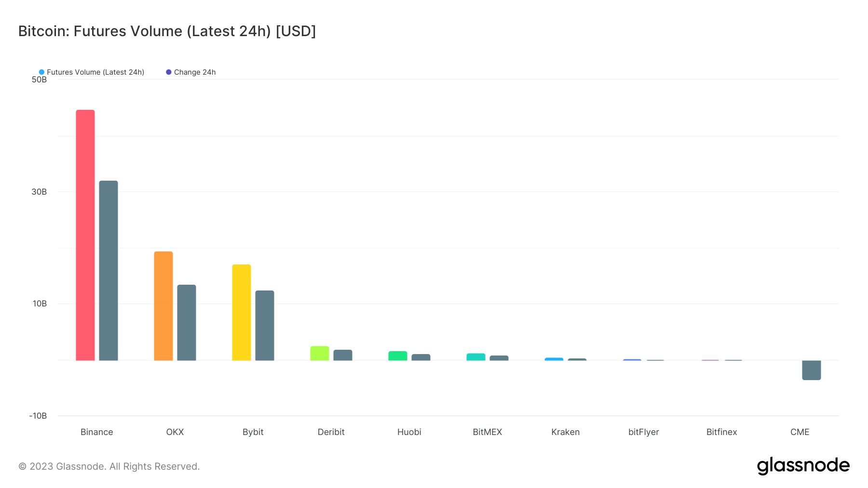Screen dimensions: 868x488
Task: Click the teal BitMEX volume bar
Action: pyautogui.click(x=475, y=357)
